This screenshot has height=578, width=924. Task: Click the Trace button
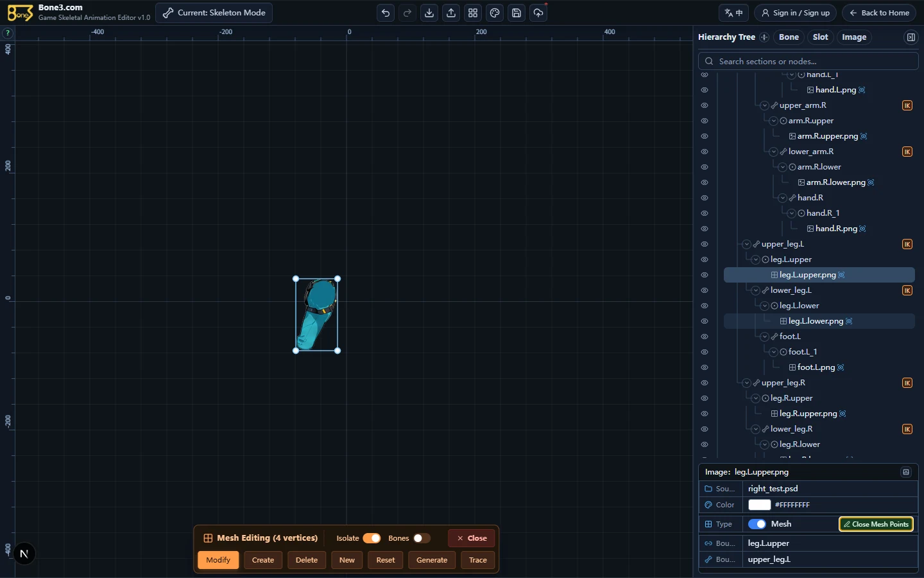pyautogui.click(x=478, y=560)
